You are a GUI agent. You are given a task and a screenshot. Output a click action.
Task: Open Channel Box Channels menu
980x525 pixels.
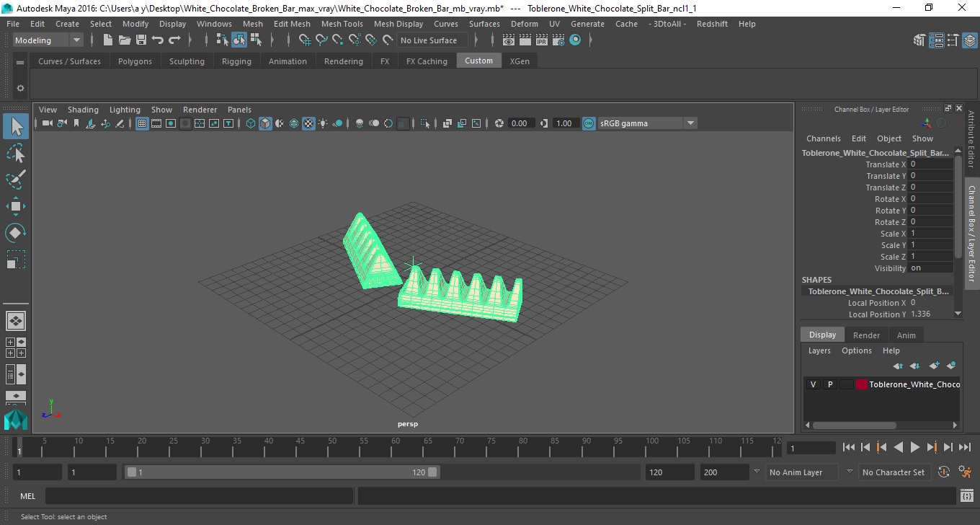coord(823,138)
